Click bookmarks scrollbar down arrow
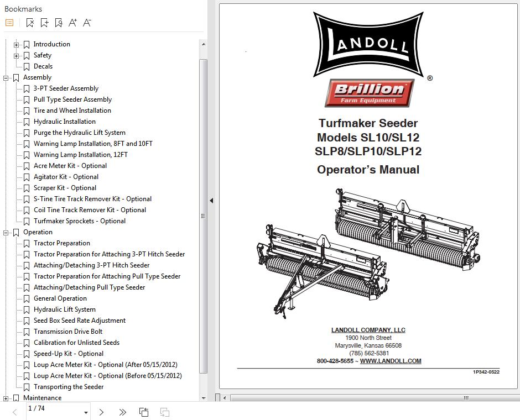The image size is (520, 420). 204,398
